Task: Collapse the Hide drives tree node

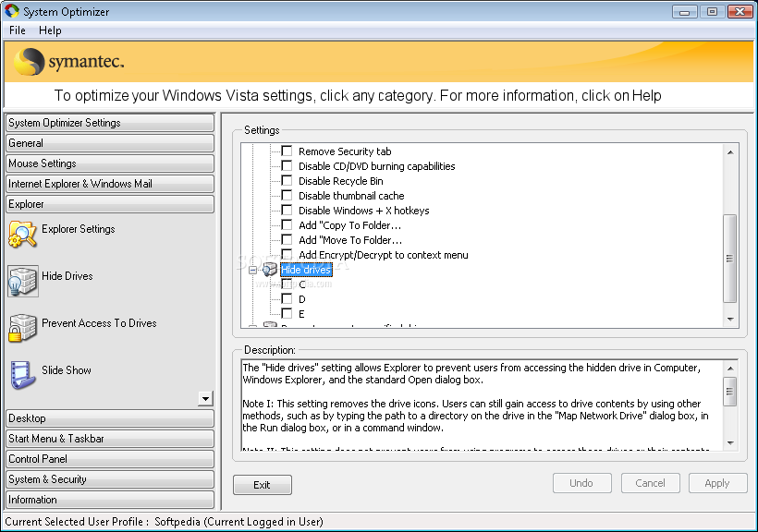Action: [253, 270]
